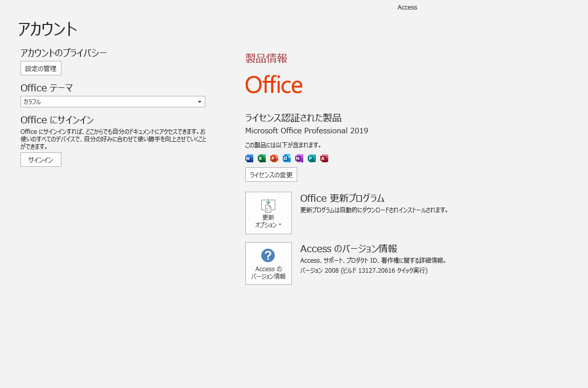Screen dimensions: 588x388
Task: Click the ライセンス認証された製品 text
Action: (x=293, y=118)
